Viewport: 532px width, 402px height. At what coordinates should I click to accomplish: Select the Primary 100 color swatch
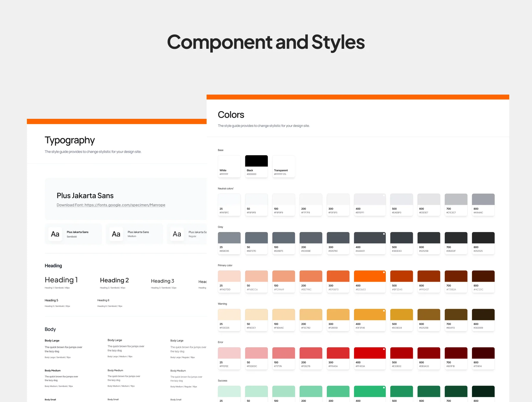(x=283, y=282)
